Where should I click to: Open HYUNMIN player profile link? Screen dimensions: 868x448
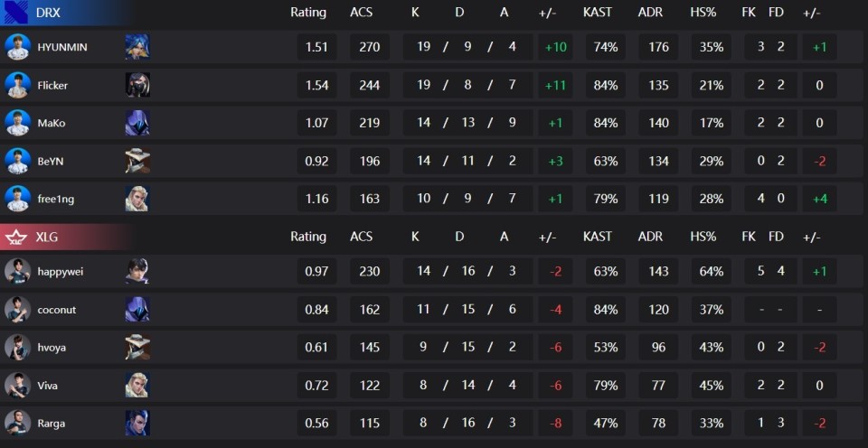point(62,47)
